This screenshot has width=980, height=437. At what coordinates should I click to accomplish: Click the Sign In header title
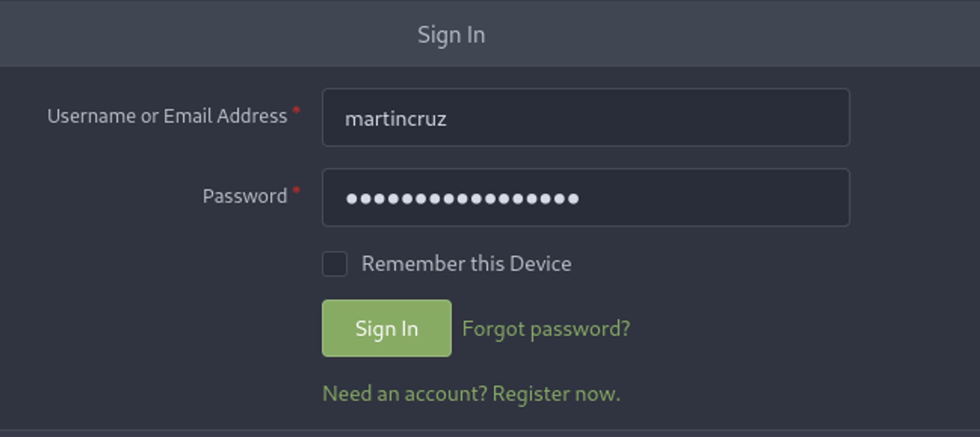(451, 35)
